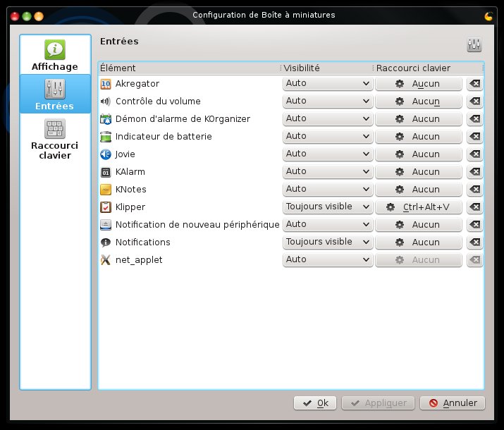Image resolution: width=504 pixels, height=430 pixels.
Task: Clear shortcut for Démon d'alarme de KOrganizer
Action: pos(475,119)
